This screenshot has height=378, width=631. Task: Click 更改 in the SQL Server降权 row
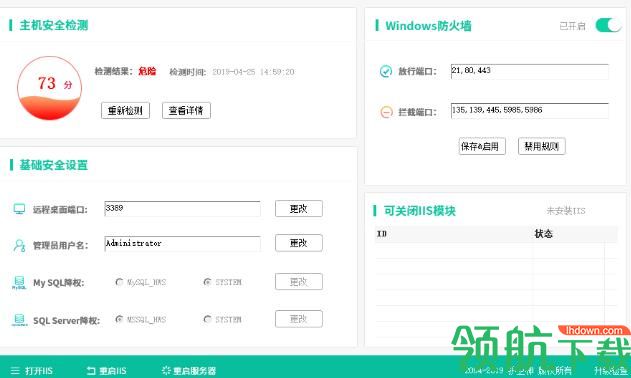coord(299,319)
